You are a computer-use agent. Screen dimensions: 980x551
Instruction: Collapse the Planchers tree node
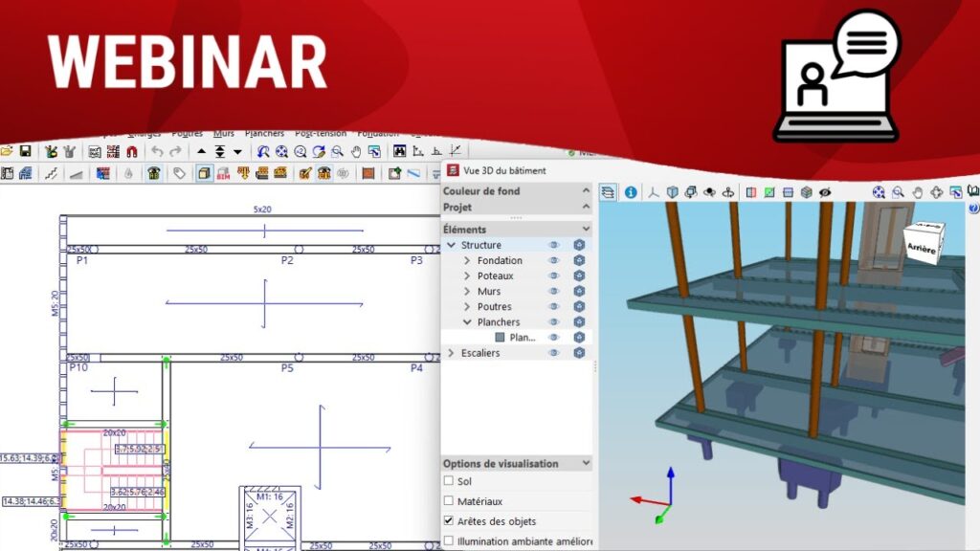tap(467, 322)
